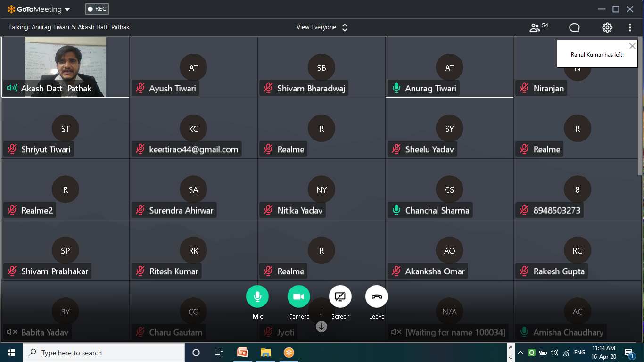This screenshot has height=362, width=644.
Task: Open the attendees list icon
Action: tap(535, 28)
